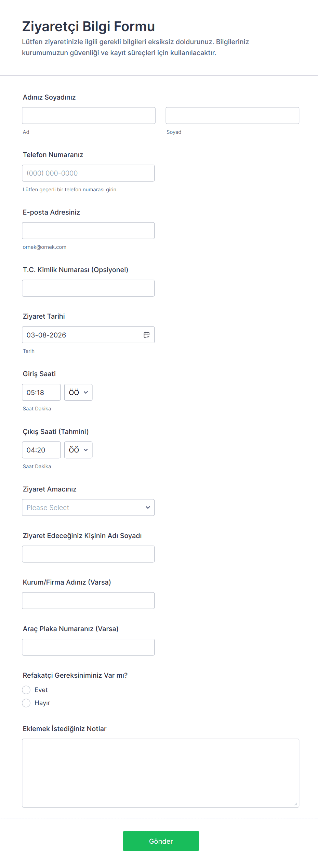Focus the Telefon Numaranız input
This screenshot has width=318, height=868.
pyautogui.click(x=88, y=173)
